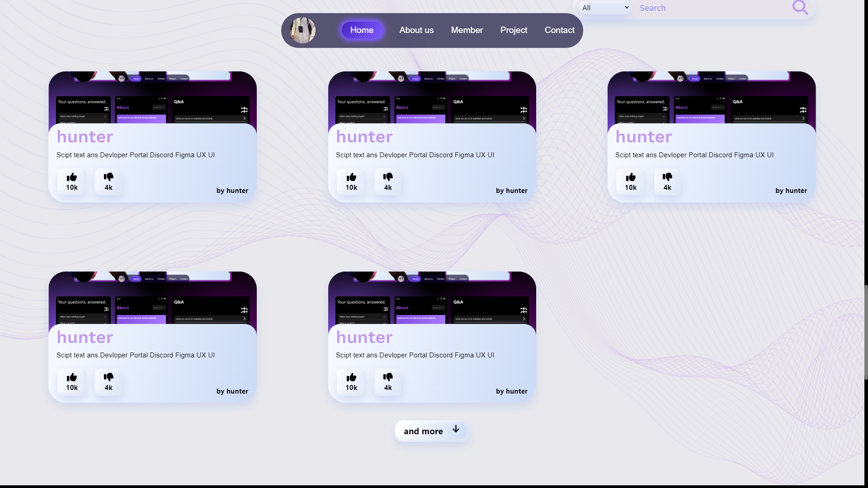The height and width of the screenshot is (488, 868).
Task: Open the Project page from the navbar
Action: (x=514, y=30)
